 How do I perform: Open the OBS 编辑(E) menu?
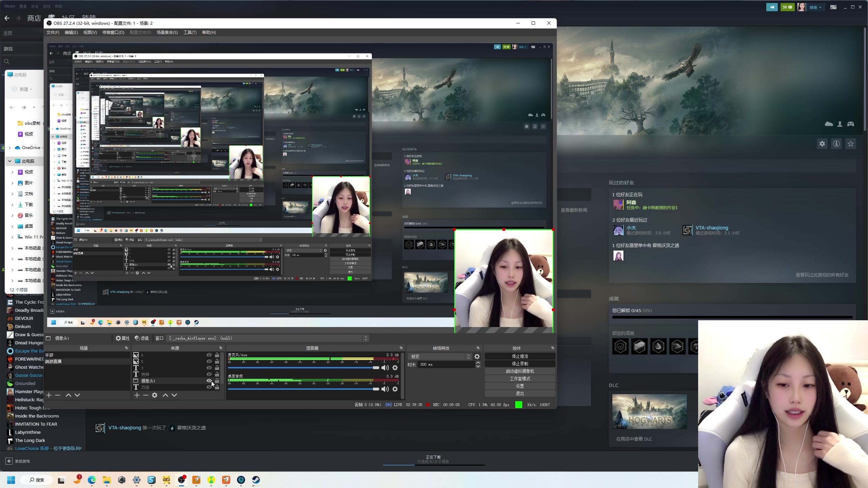coord(71,33)
